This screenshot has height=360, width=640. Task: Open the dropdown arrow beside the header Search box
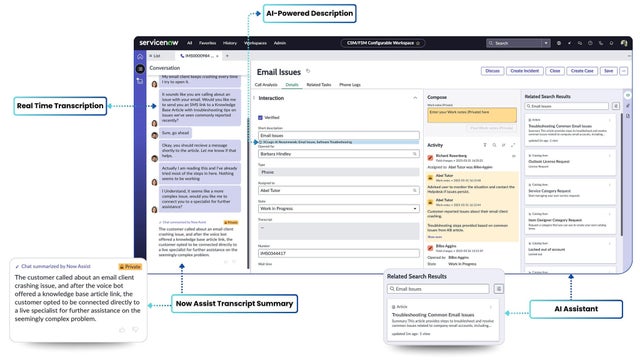546,43
